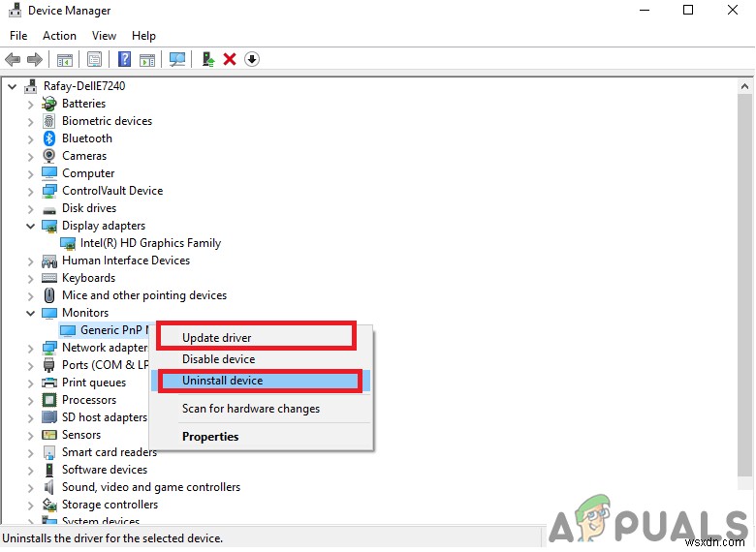This screenshot has height=552, width=756.
Task: Click the Disk drives icon
Action: click(x=49, y=210)
